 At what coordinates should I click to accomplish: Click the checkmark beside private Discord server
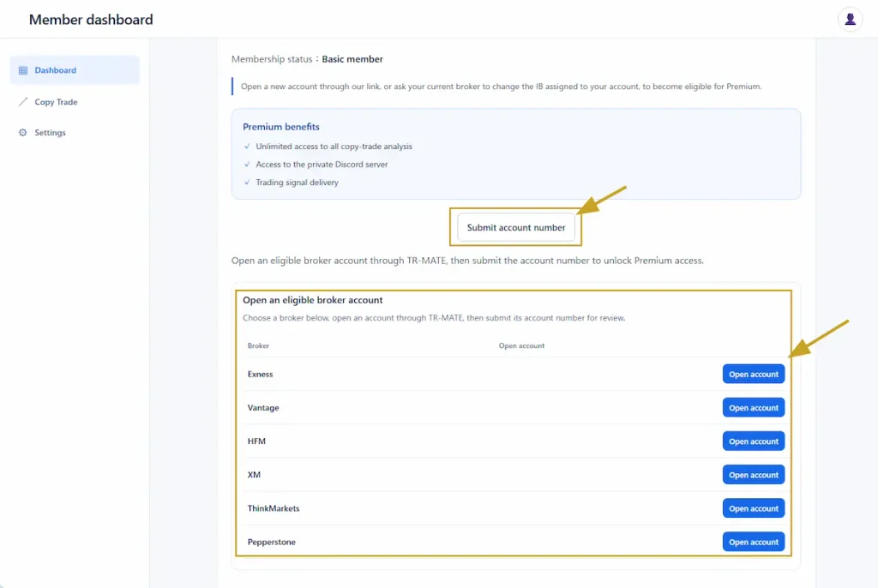(247, 164)
